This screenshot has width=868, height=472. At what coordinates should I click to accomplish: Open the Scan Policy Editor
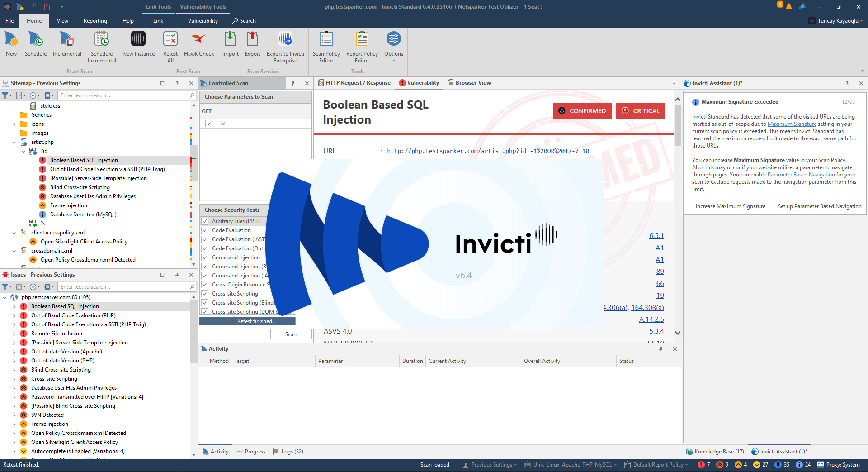326,47
